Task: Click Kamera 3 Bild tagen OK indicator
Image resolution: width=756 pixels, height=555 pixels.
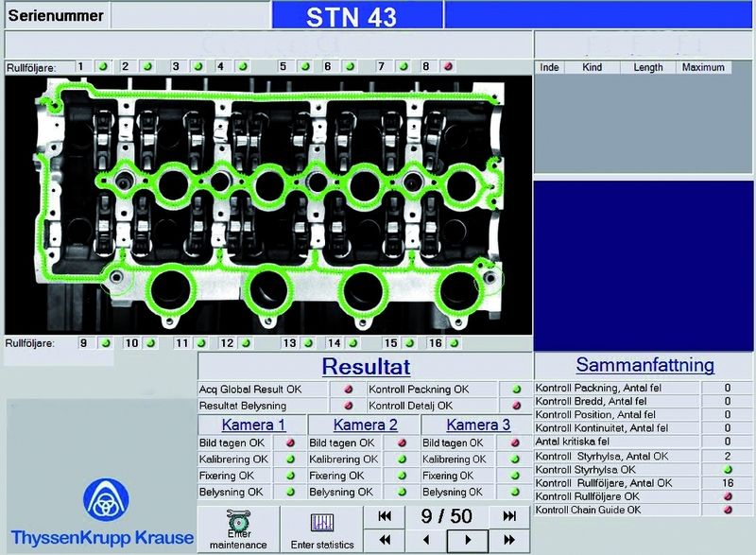Action: coord(515,442)
